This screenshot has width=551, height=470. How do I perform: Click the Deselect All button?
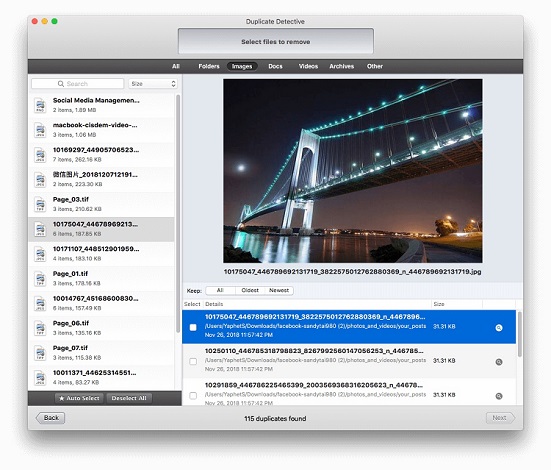129,398
